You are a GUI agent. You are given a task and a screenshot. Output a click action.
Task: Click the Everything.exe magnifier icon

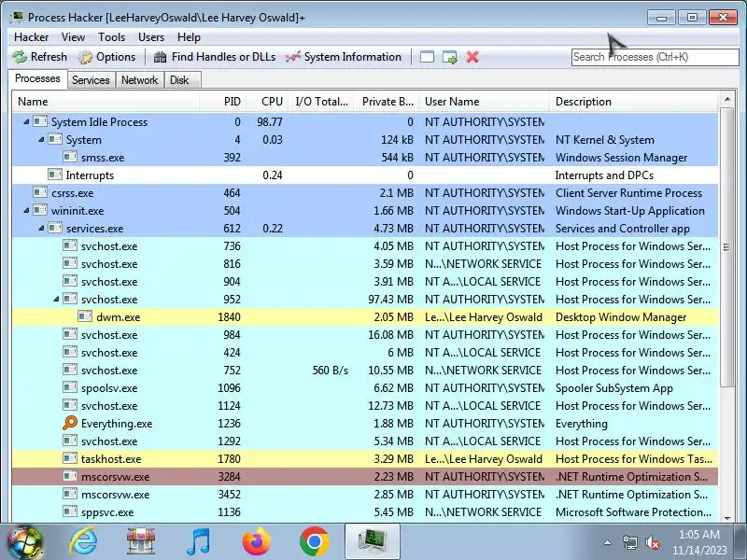tap(69, 423)
